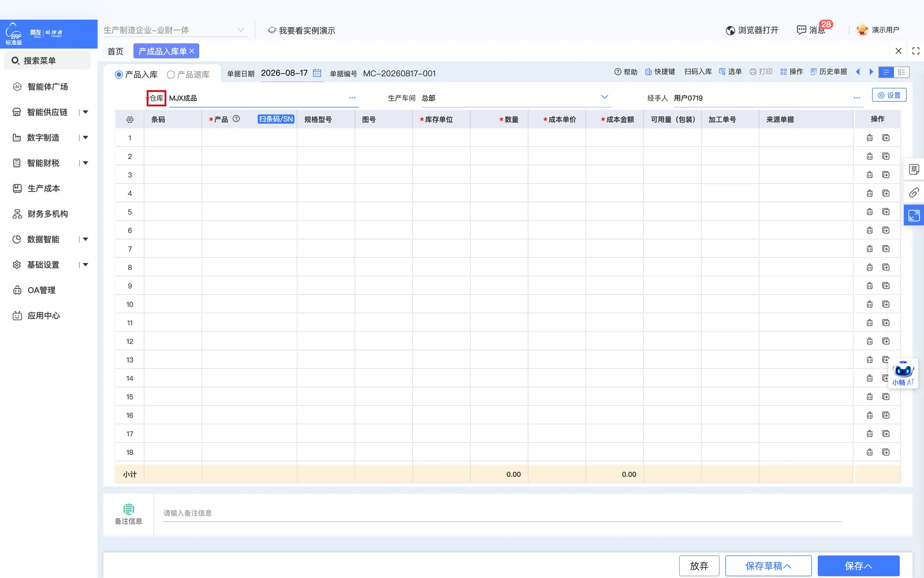The image size is (924, 578).
Task: Click the 扫条码/SN button
Action: [276, 119]
